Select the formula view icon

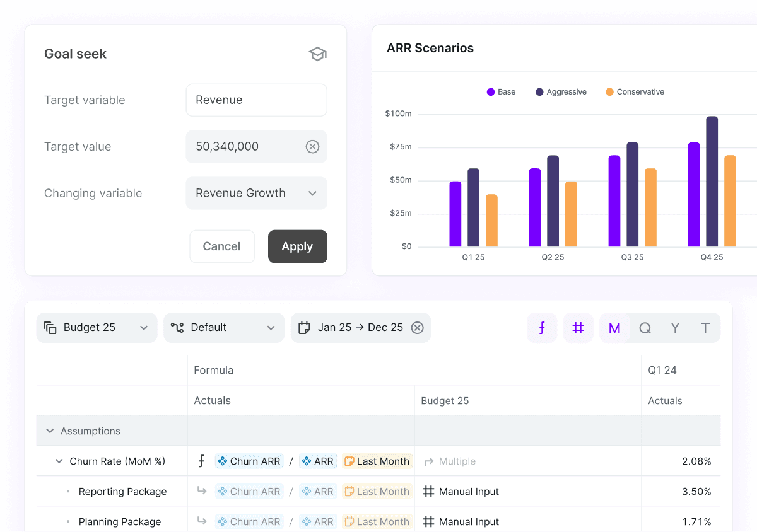542,327
